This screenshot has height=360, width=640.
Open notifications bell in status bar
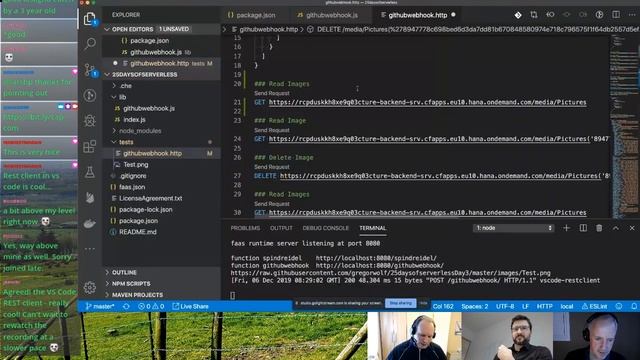pyautogui.click(x=634, y=306)
